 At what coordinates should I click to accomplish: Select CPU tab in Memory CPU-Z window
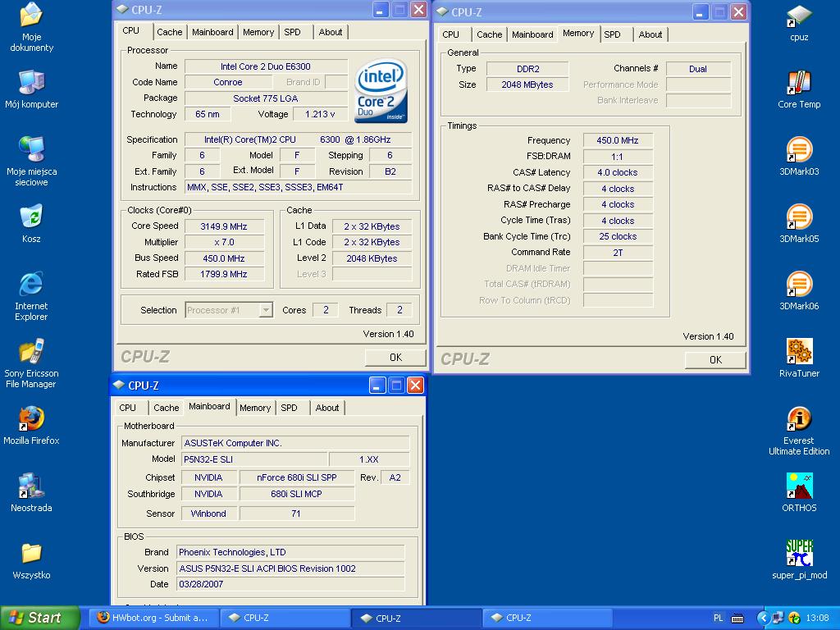click(451, 34)
